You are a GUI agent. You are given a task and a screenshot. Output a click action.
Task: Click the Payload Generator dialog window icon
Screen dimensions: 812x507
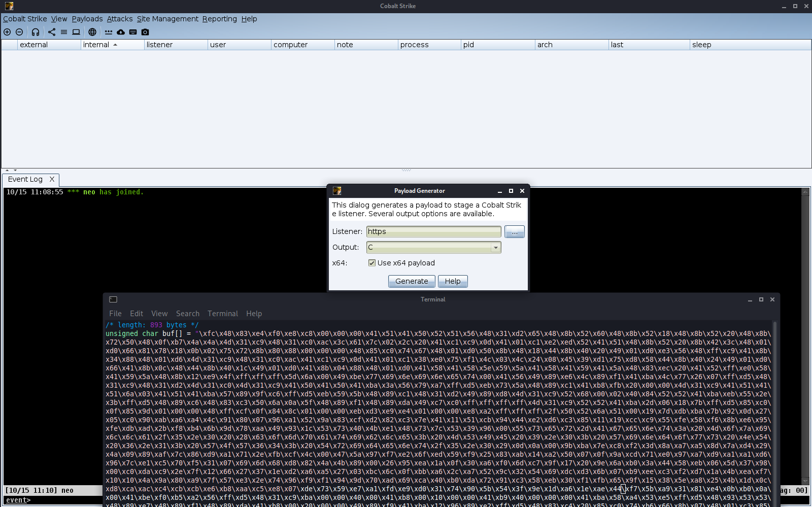pos(337,191)
